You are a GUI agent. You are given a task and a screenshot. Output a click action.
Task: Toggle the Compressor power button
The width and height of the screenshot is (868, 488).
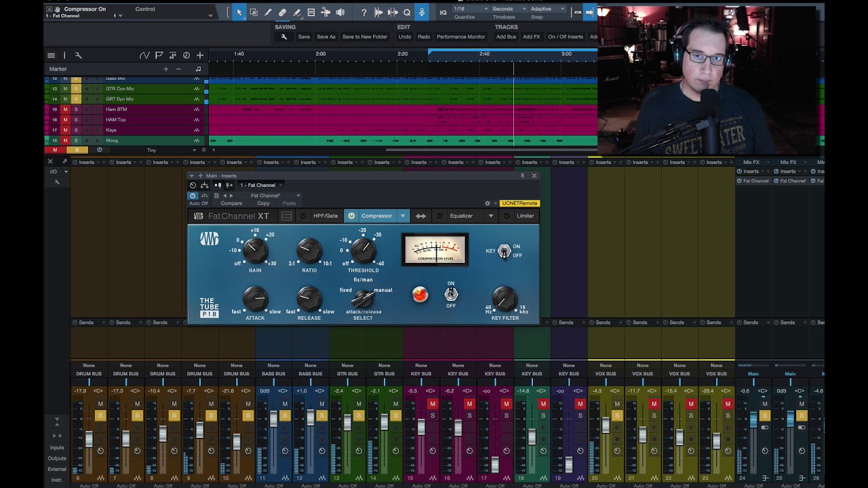pyautogui.click(x=351, y=216)
